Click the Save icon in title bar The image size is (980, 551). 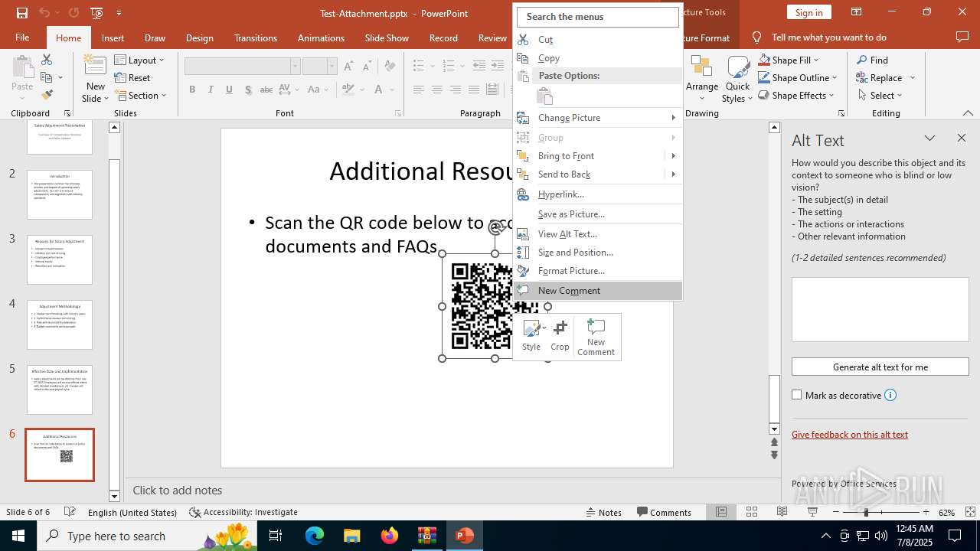point(21,13)
